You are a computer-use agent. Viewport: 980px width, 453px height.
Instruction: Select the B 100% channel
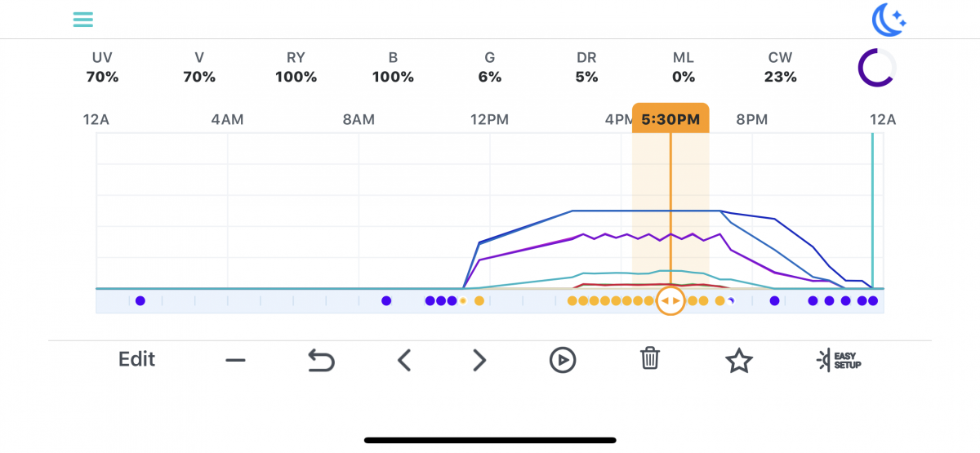coord(393,68)
